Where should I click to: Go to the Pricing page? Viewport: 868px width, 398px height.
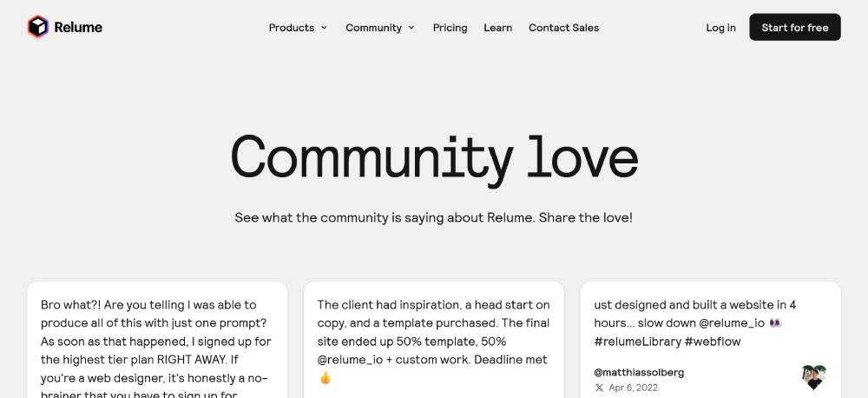(x=450, y=28)
